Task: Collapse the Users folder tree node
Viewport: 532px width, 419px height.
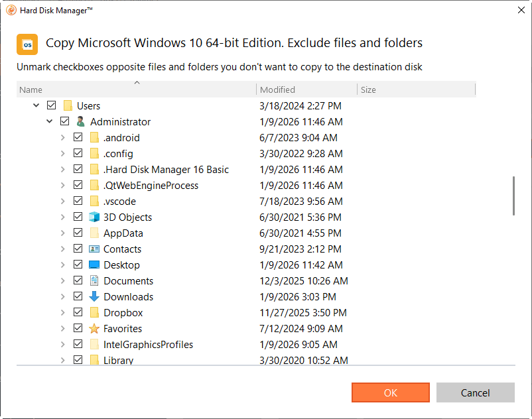Action: pos(36,106)
